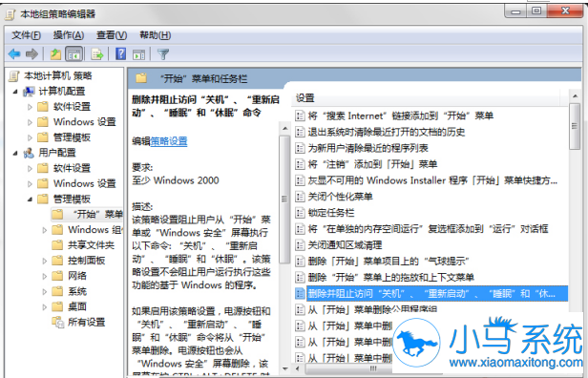Screen dimensions: 588x378
Task: Click the Back arrow toolbar icon
Action: 14,54
